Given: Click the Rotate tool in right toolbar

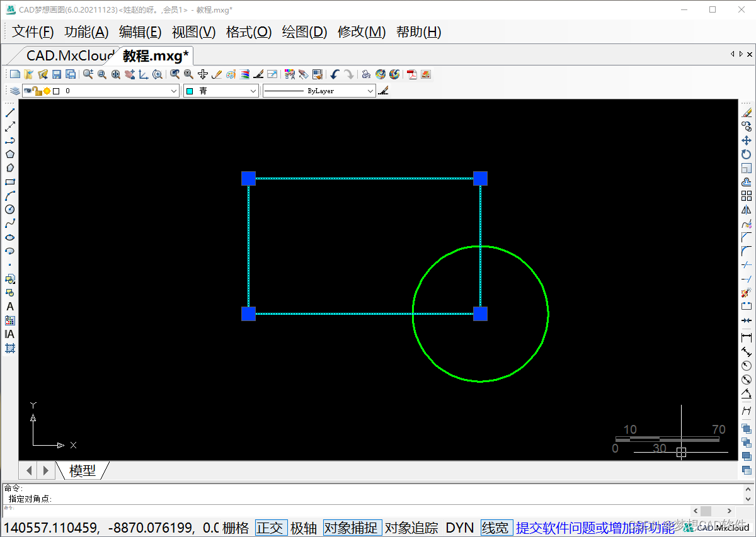Looking at the screenshot, I should point(747,154).
